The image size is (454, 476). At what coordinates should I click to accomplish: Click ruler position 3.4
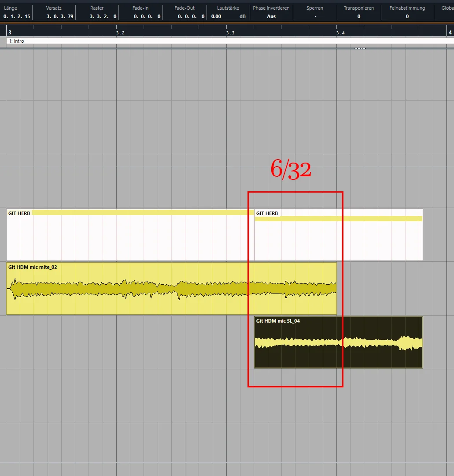tap(340, 33)
